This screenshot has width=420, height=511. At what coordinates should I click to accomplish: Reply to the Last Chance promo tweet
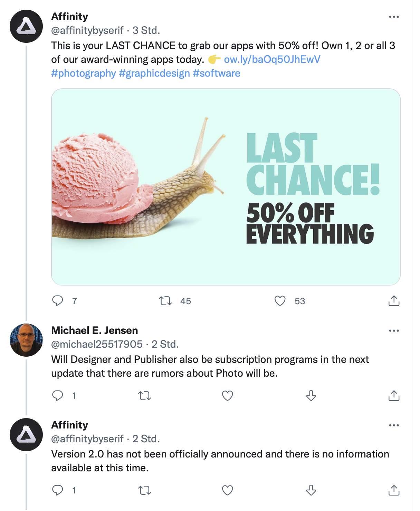[x=58, y=301]
